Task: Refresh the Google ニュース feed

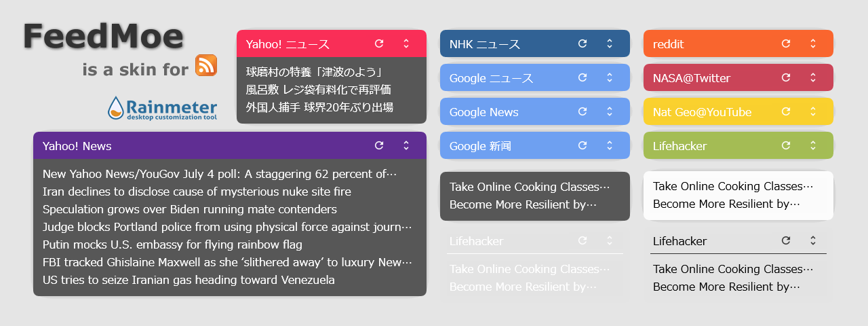Action: 583,77
